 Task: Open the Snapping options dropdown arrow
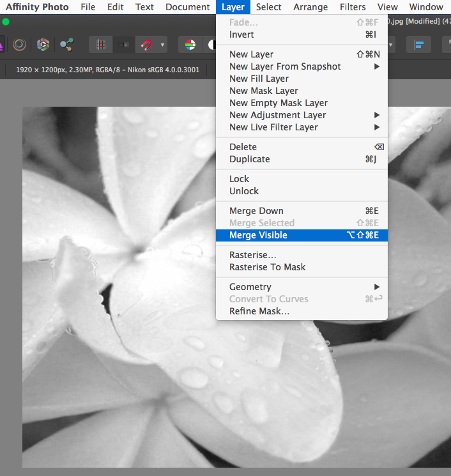point(162,45)
